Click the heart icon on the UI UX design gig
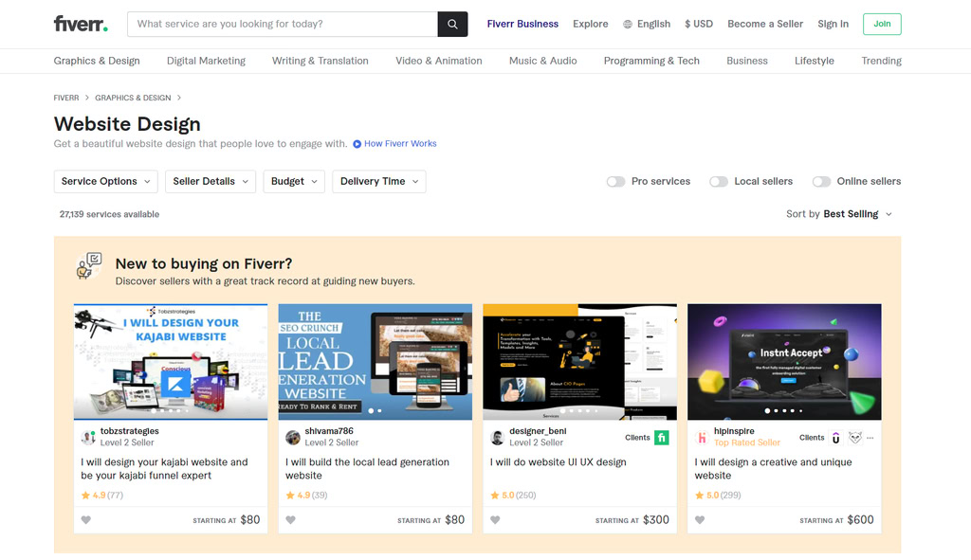Viewport: 971px width, 560px height. 495,519
